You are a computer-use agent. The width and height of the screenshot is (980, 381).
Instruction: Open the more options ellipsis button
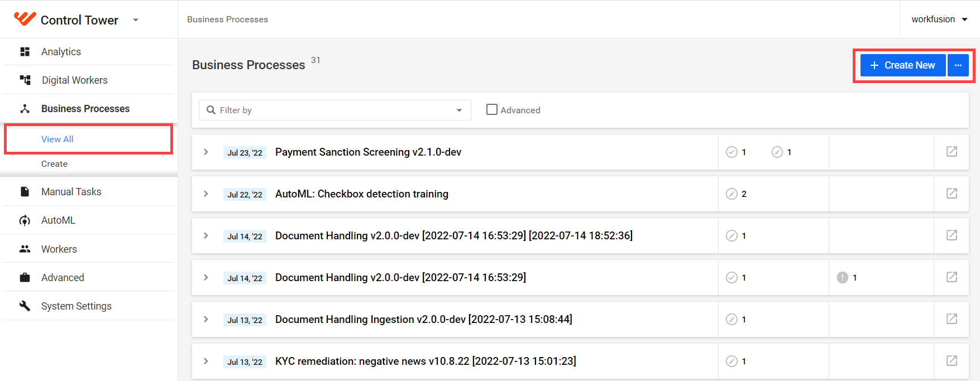pyautogui.click(x=958, y=65)
